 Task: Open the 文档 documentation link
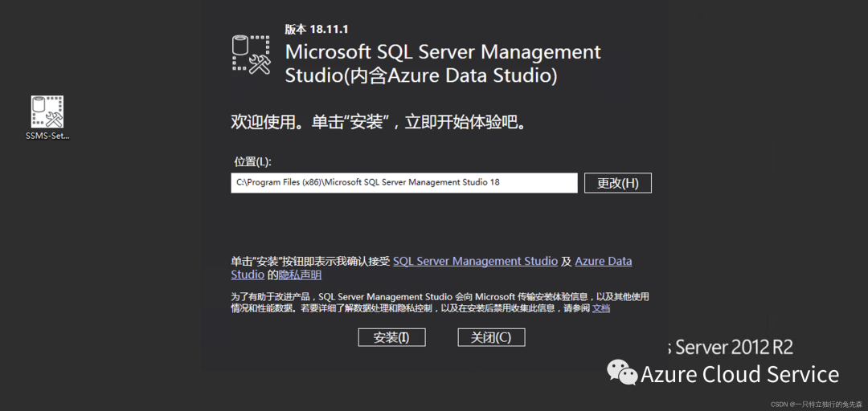pyautogui.click(x=601, y=308)
